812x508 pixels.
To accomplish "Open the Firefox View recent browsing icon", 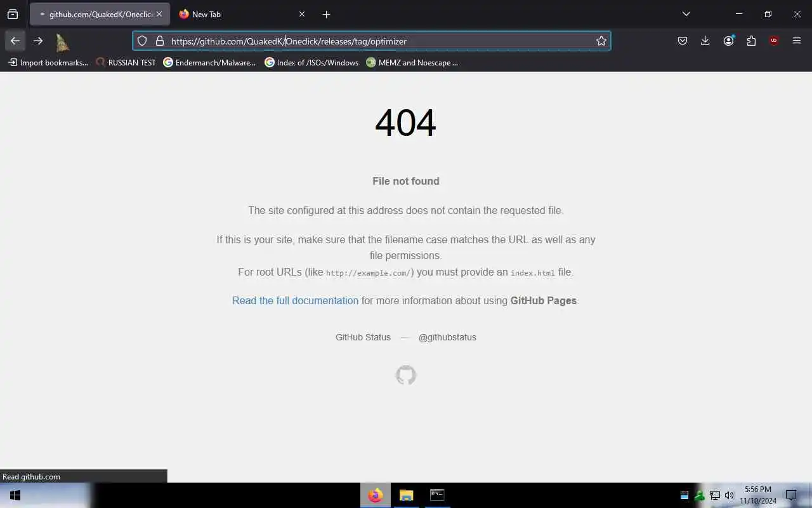I will coord(13,14).
